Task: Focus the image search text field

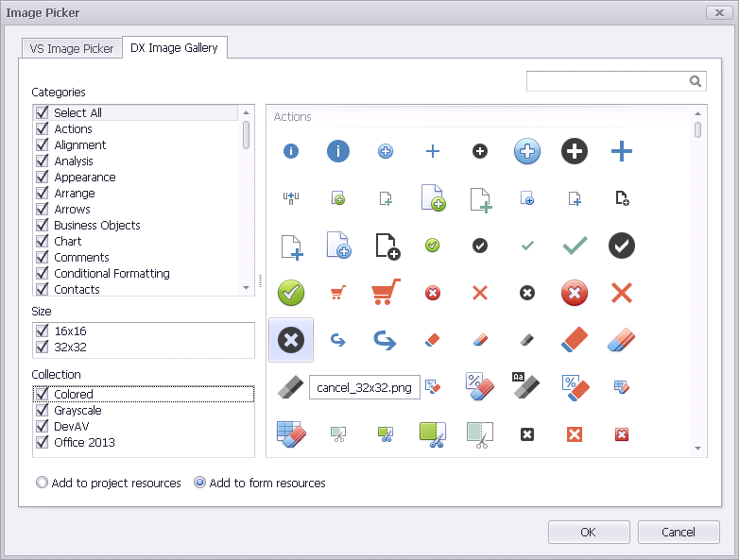Action: tap(605, 81)
